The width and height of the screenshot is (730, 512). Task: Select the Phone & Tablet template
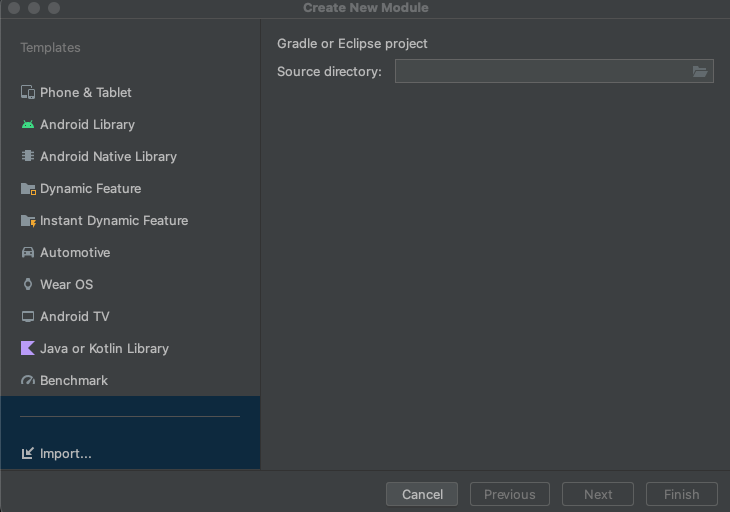pyautogui.click(x=130, y=92)
